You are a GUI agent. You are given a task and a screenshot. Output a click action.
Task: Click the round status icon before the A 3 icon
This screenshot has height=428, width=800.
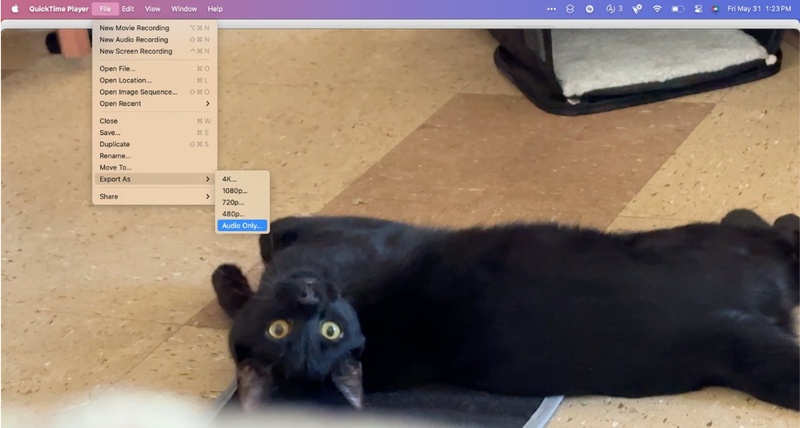[589, 9]
